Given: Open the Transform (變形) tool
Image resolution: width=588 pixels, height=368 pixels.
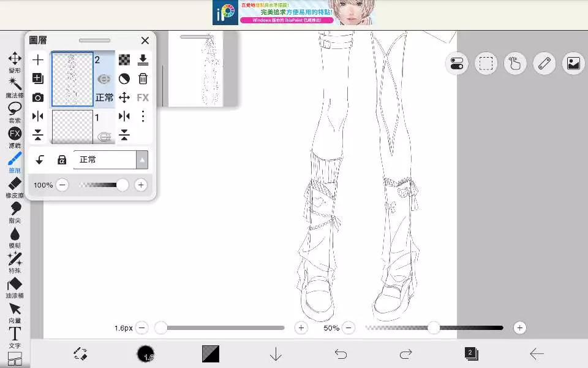Looking at the screenshot, I should (x=15, y=62).
